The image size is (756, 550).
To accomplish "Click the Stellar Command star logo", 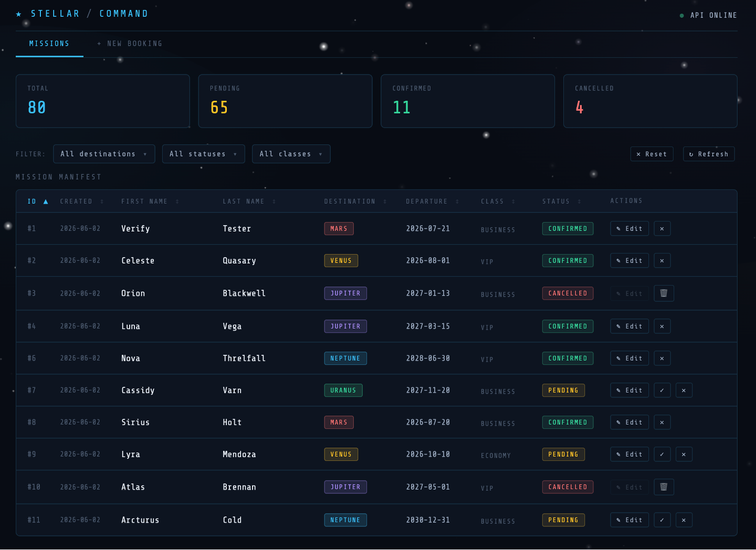I will coord(19,14).
